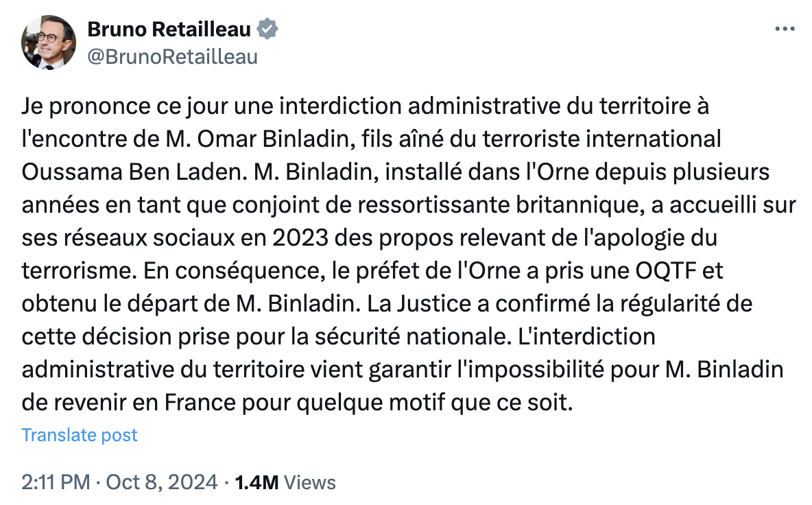Click the word OQTF in the post

(665, 271)
